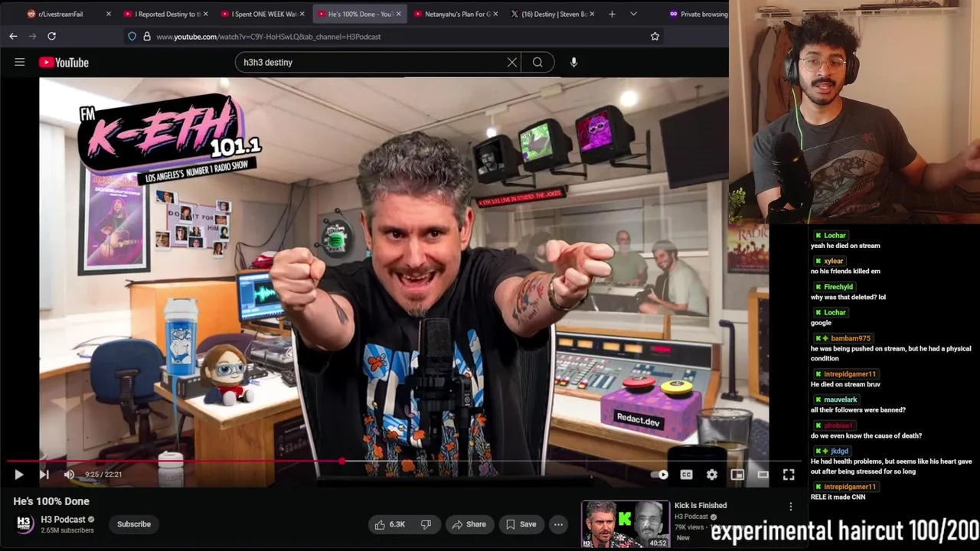This screenshot has width=980, height=551.
Task: Save the video to a playlist
Action: pos(521,524)
